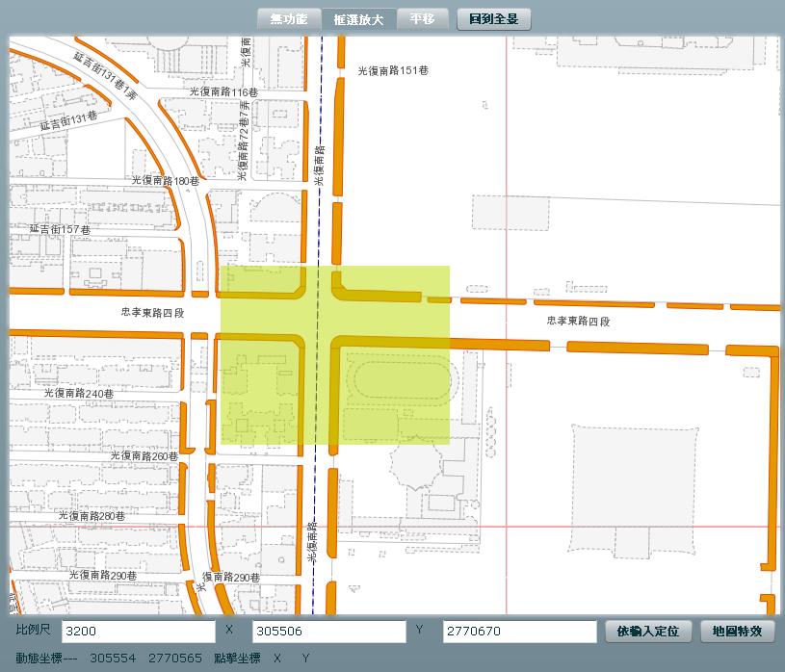
Task: Select the X coordinate input field
Action: [328, 632]
